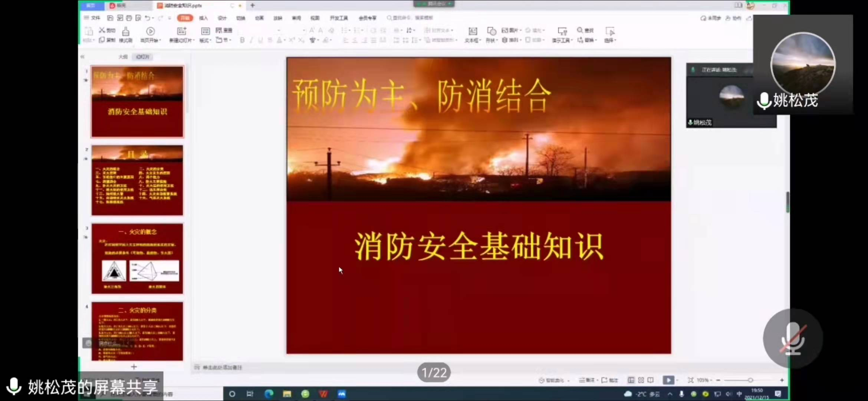Select the 设计 ribbon tab
868x401 pixels.
222,18
